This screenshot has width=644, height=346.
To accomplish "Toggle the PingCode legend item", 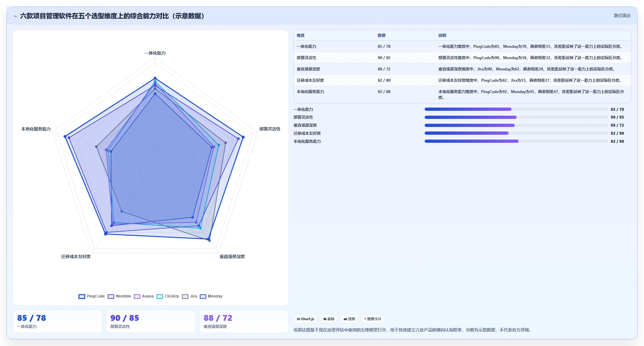I will [92, 296].
